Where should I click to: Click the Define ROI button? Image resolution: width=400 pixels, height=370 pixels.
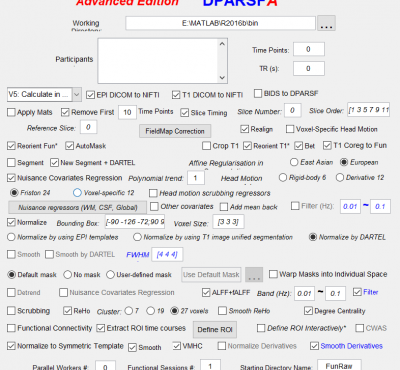coord(215,329)
